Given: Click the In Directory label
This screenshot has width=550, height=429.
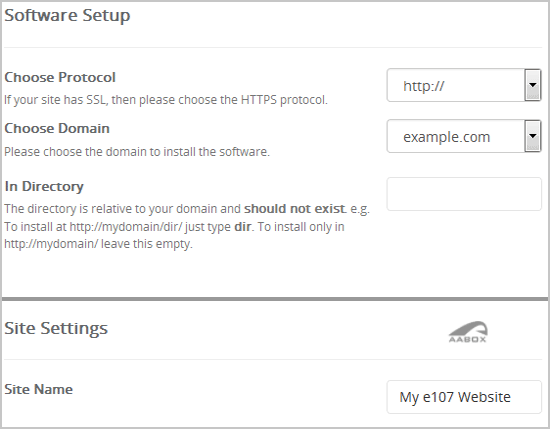Looking at the screenshot, I should [44, 186].
